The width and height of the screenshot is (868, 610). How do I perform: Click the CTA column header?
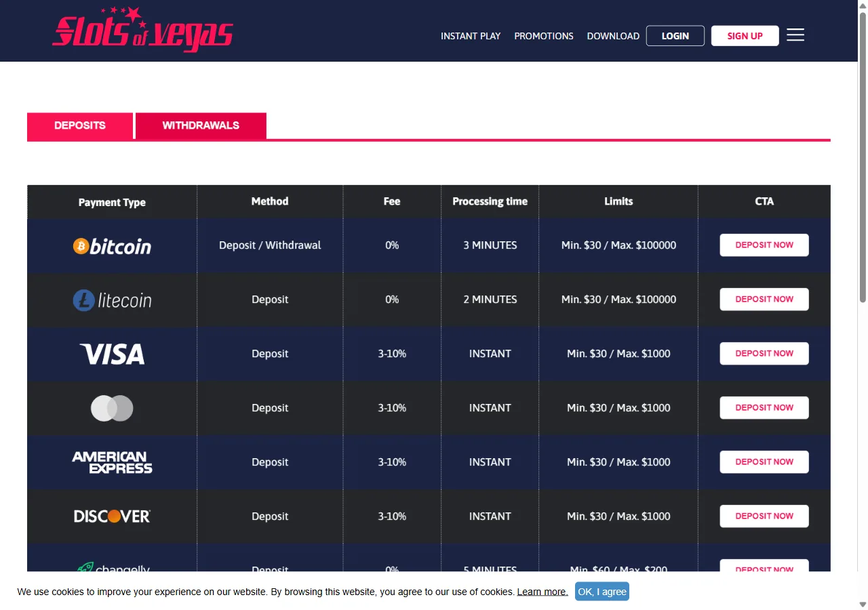point(764,201)
